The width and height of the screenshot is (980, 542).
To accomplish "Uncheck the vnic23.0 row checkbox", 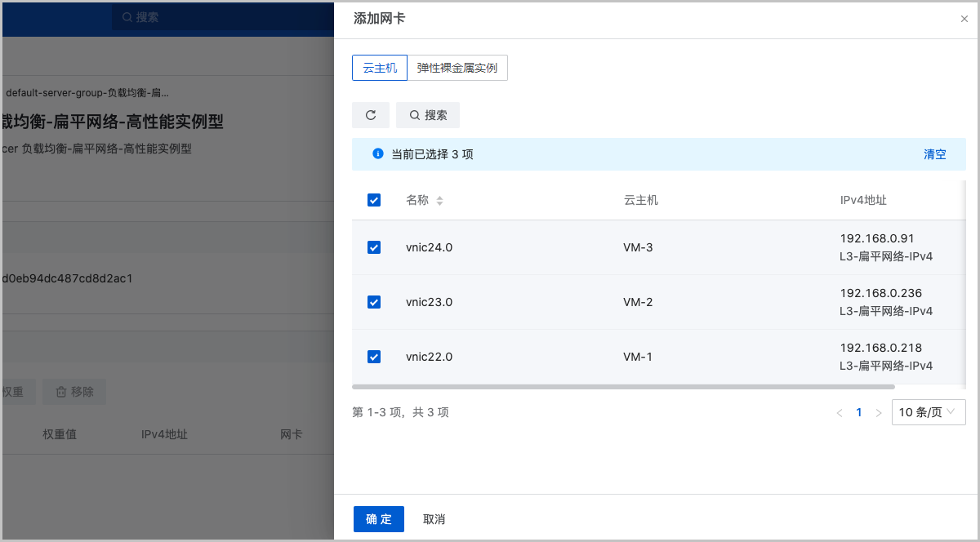I will pyautogui.click(x=374, y=302).
